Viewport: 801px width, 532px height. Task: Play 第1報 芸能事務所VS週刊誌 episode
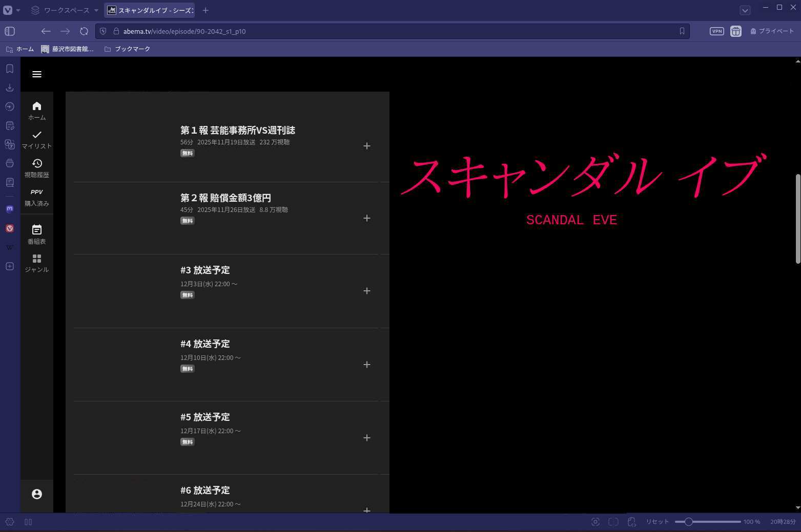click(237, 130)
